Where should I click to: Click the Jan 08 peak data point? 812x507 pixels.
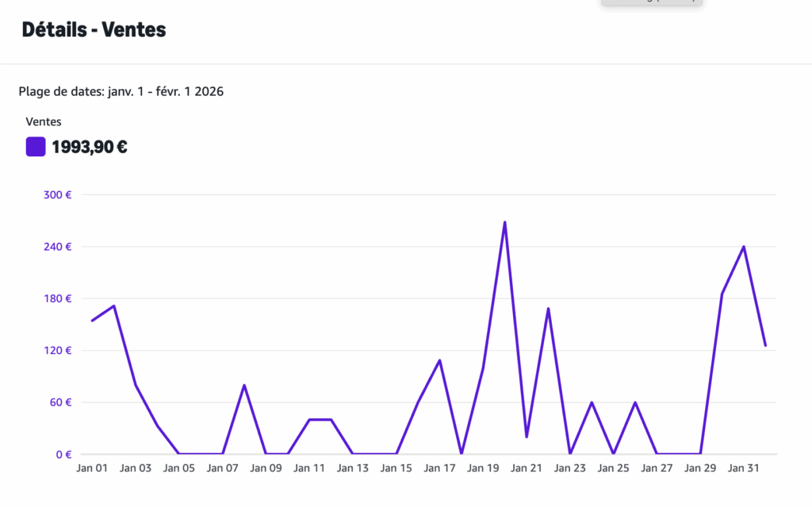tap(244, 385)
